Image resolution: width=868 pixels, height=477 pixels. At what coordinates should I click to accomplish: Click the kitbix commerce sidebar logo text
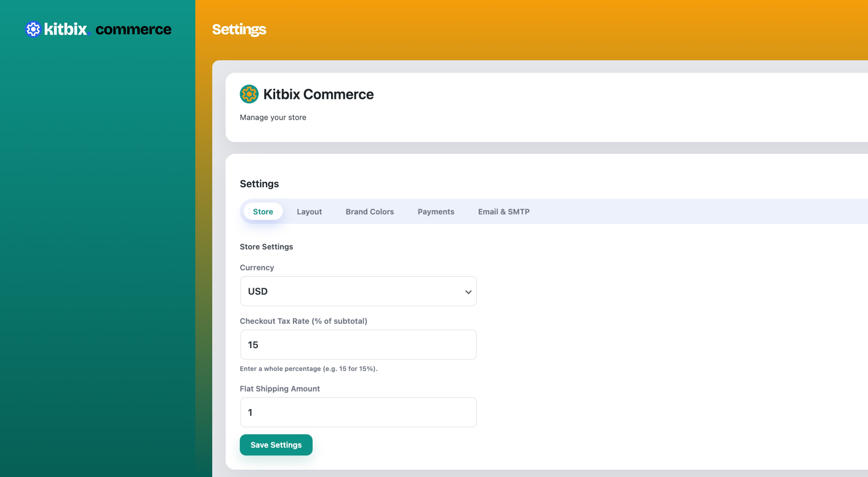[x=108, y=29]
